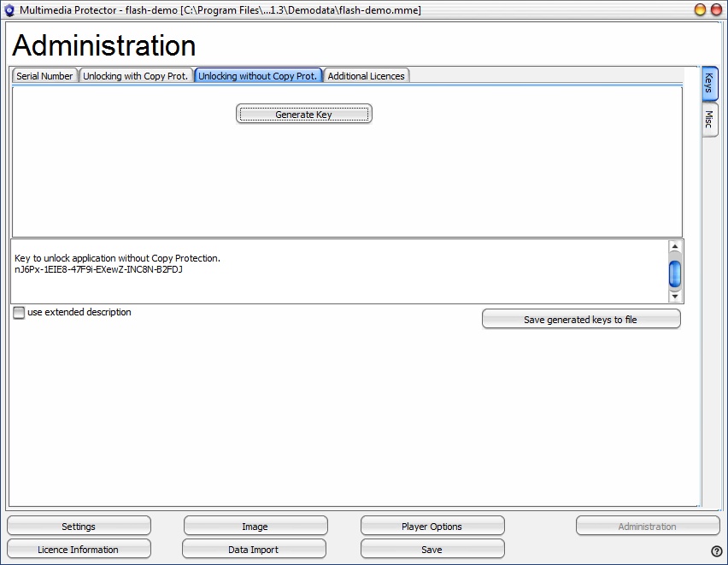The height and width of the screenshot is (565, 728).
Task: Enable the use extended description checkbox
Action: (19, 313)
